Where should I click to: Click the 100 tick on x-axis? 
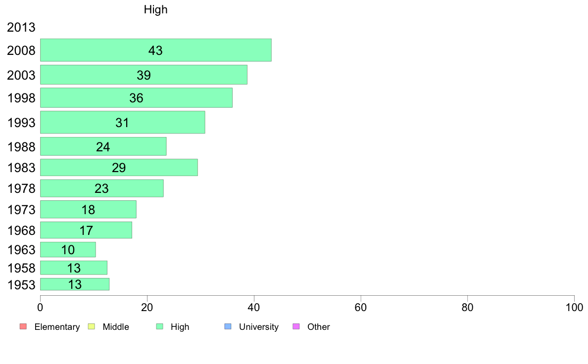(574, 308)
